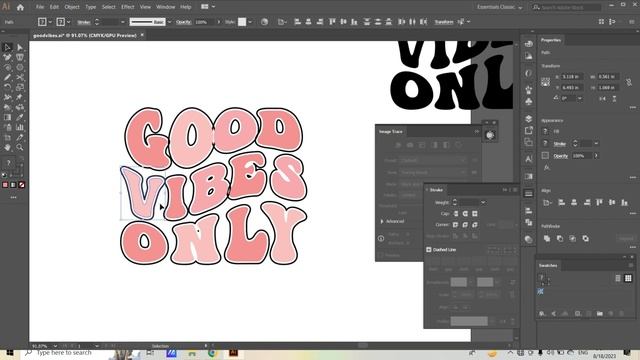Click Round Cap icon in Stroke panel

(x=465, y=213)
